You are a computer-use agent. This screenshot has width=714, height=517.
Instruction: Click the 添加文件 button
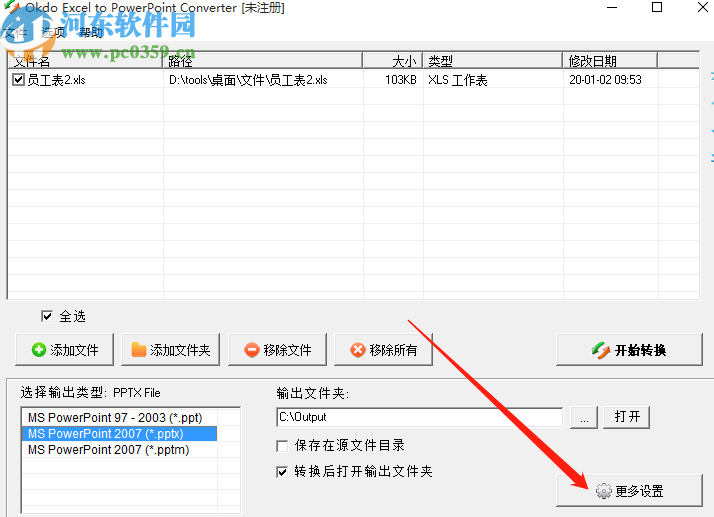[64, 349]
